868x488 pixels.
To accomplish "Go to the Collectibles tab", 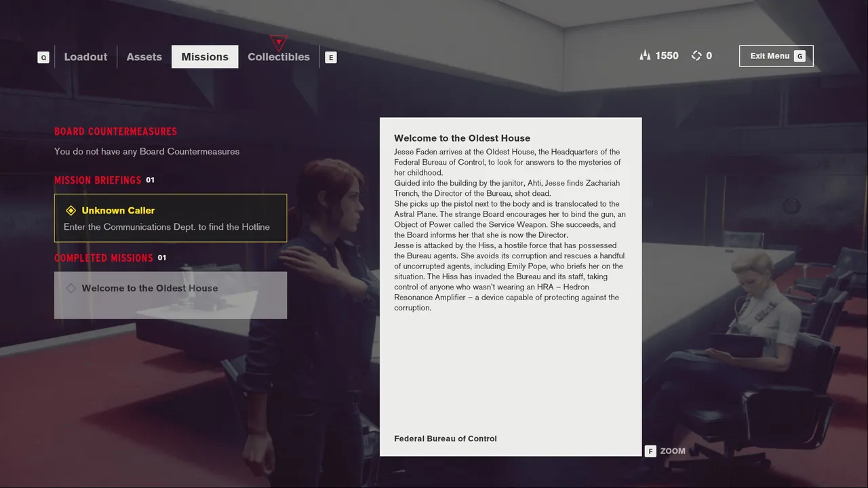I will [x=279, y=57].
